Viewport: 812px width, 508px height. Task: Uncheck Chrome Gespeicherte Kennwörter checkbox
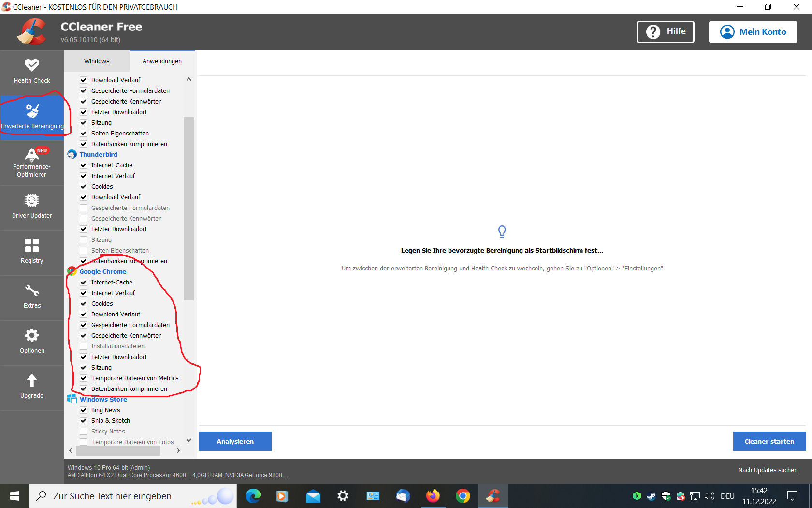[83, 336]
